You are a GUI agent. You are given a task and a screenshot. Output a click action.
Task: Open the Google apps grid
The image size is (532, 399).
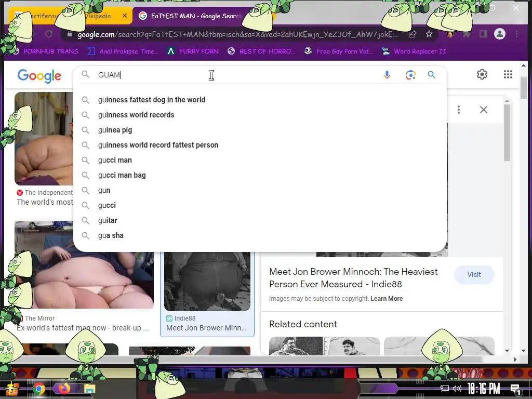point(508,74)
